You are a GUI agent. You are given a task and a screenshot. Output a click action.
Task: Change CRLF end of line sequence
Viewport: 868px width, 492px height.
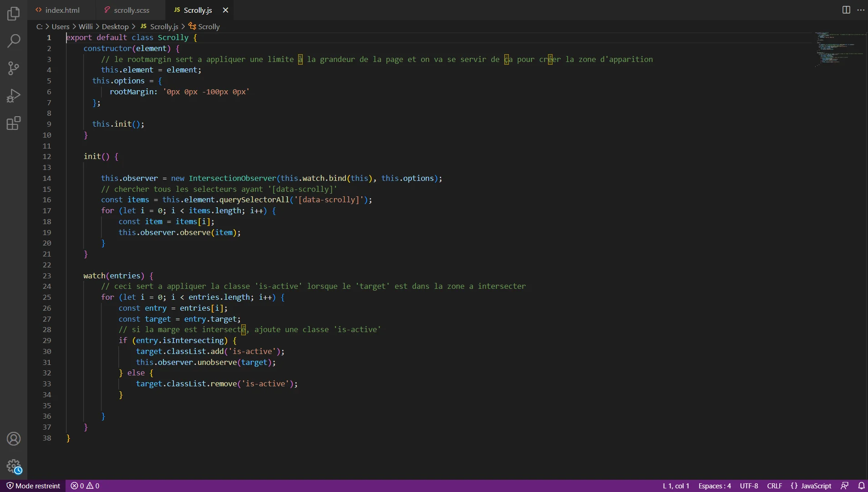(774, 486)
